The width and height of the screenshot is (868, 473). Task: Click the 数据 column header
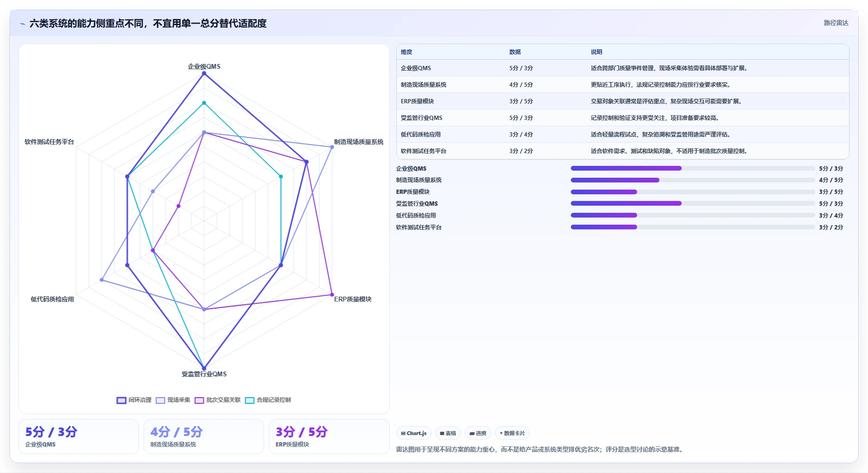(x=515, y=52)
